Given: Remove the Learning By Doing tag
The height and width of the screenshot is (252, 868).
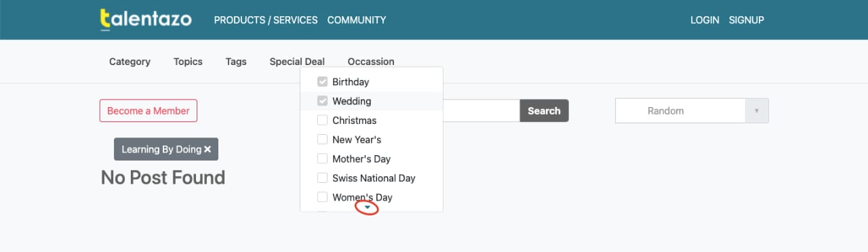Looking at the screenshot, I should pyautogui.click(x=208, y=150).
